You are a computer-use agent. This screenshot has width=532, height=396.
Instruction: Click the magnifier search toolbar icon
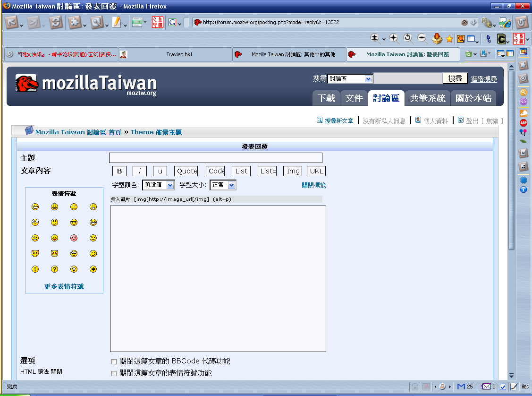click(x=97, y=22)
